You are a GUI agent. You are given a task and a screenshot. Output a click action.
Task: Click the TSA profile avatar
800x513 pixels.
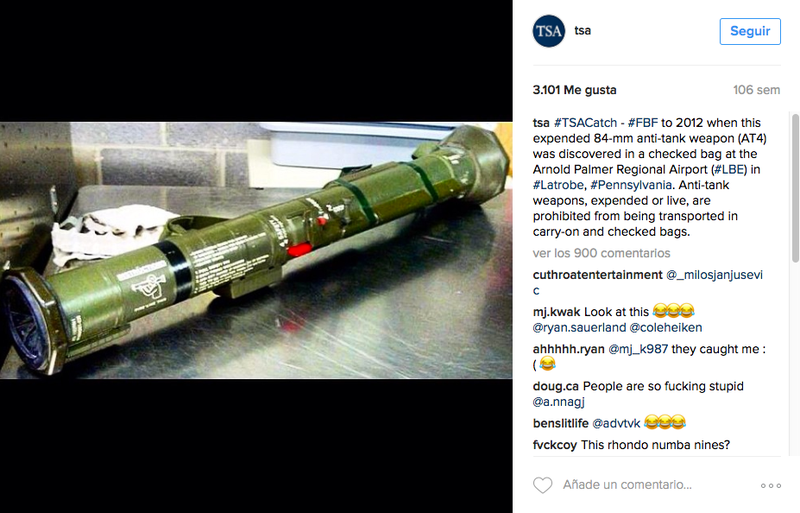(x=548, y=31)
